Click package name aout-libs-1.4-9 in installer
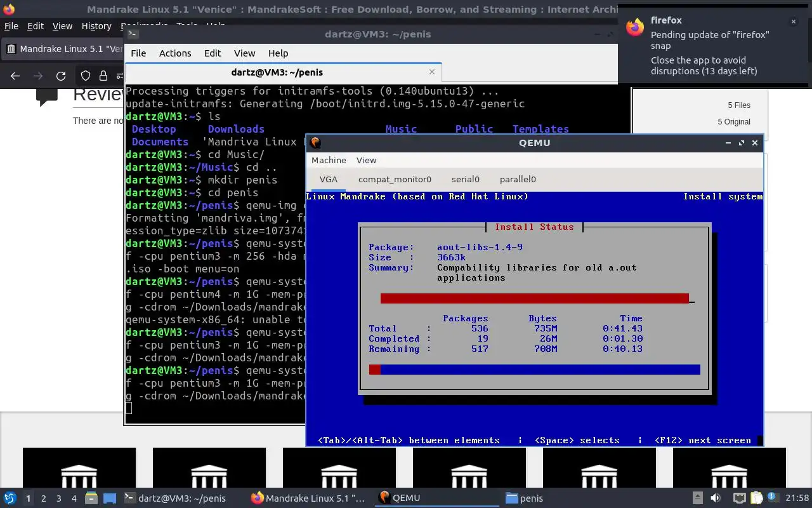812x508 pixels. [480, 247]
